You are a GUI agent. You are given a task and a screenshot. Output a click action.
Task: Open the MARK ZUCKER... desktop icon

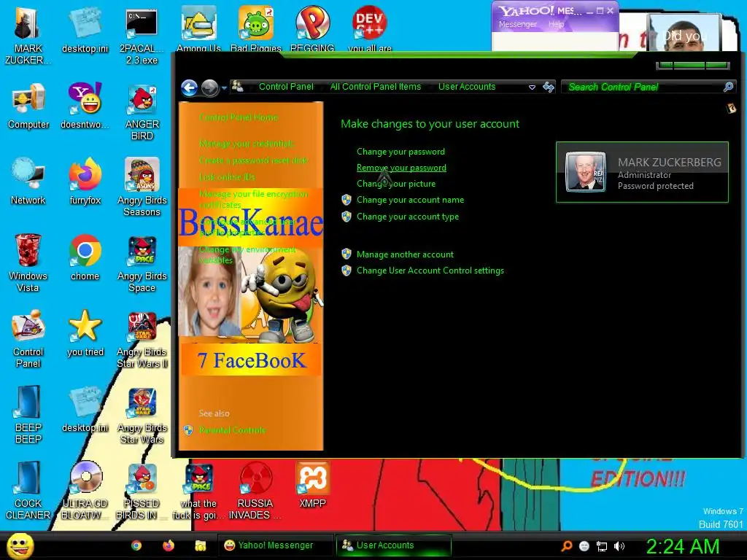point(28,34)
